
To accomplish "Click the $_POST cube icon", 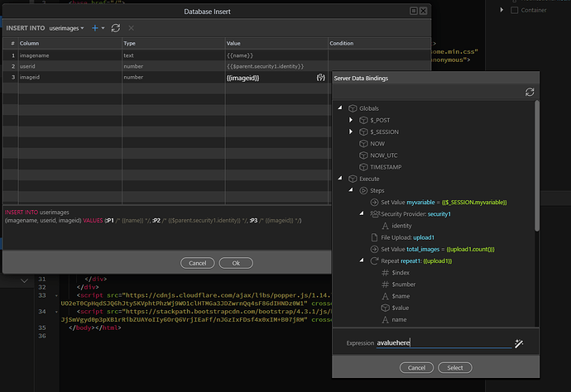I will coord(363,120).
